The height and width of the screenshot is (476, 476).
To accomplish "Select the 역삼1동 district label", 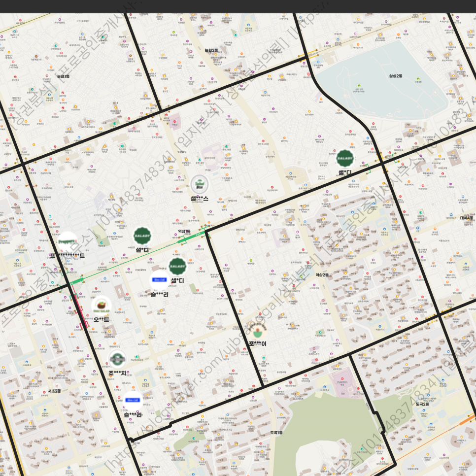I will click(x=184, y=231).
